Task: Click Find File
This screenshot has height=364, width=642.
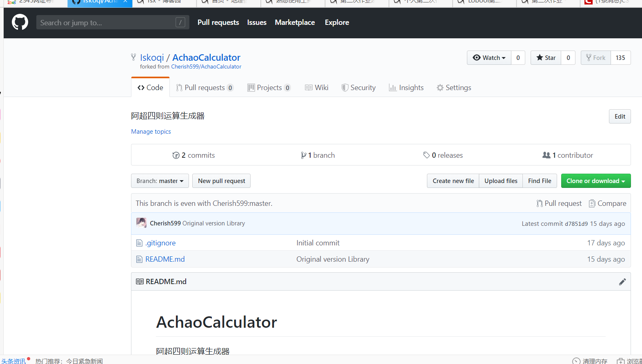Action: pyautogui.click(x=540, y=181)
